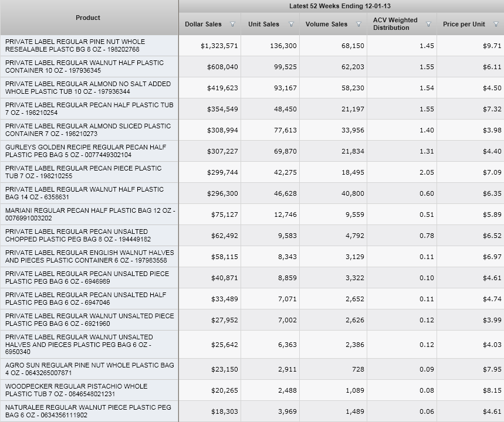Click the $1,323,571 dollar sales cell
Viewport: 504px width, 422px height.
[x=219, y=46]
